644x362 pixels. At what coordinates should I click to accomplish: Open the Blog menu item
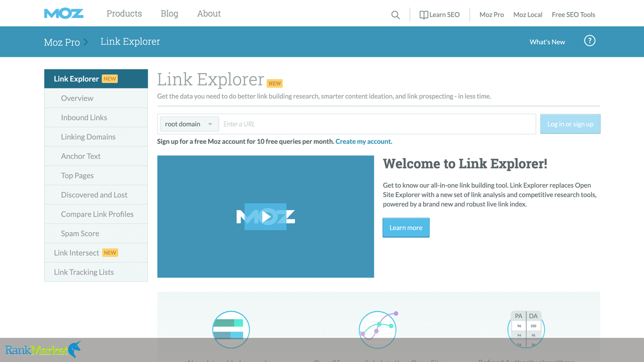170,14
